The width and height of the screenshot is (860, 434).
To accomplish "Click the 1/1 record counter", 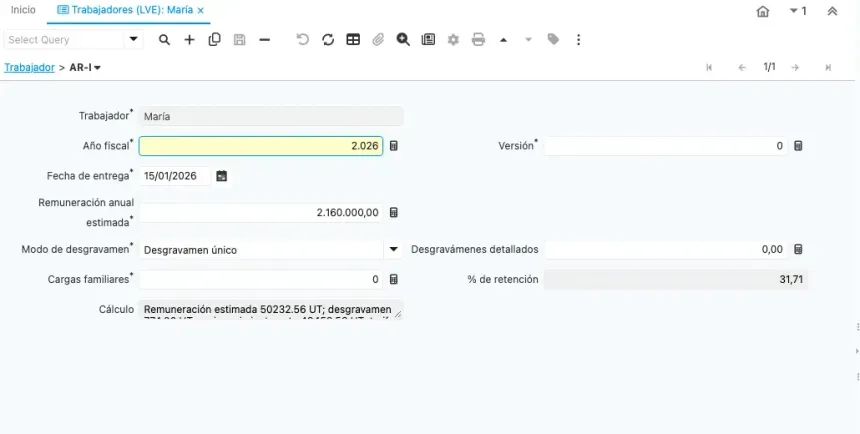I will click(x=769, y=67).
